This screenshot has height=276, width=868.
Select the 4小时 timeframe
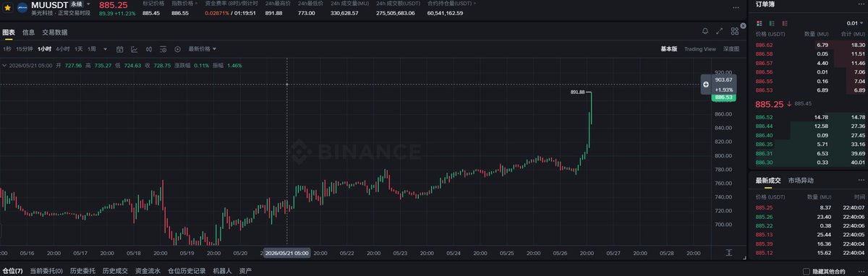[63, 49]
